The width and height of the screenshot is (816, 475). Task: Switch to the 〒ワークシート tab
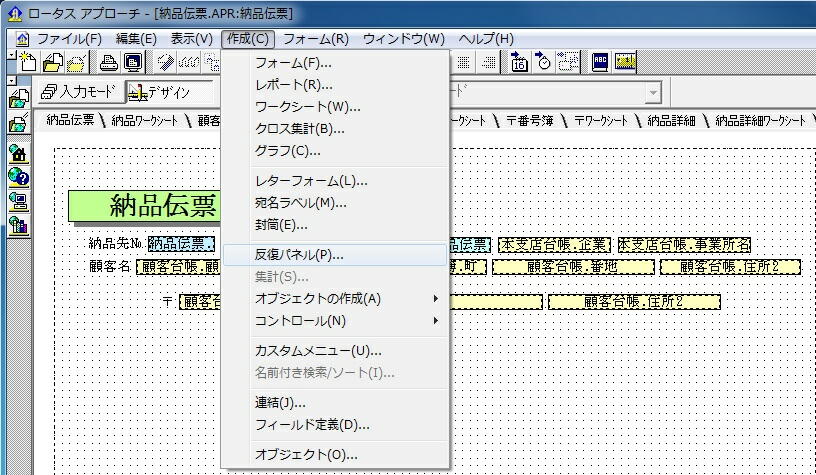(x=601, y=121)
